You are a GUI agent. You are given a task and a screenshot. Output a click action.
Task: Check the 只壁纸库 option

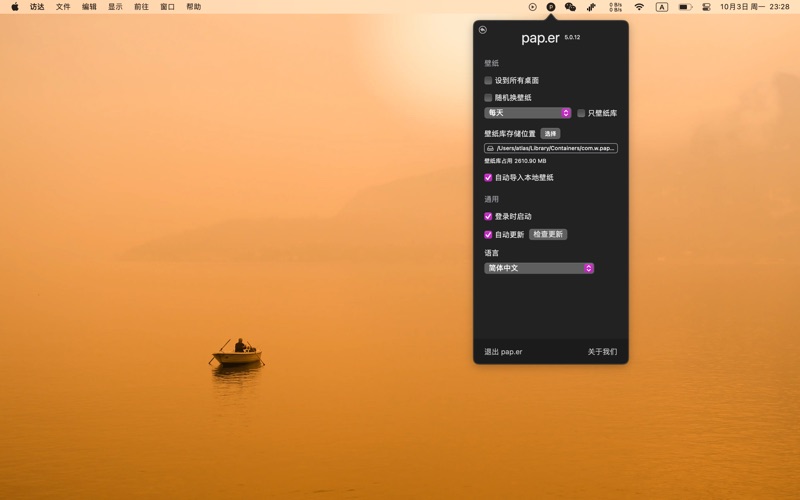pyautogui.click(x=581, y=113)
